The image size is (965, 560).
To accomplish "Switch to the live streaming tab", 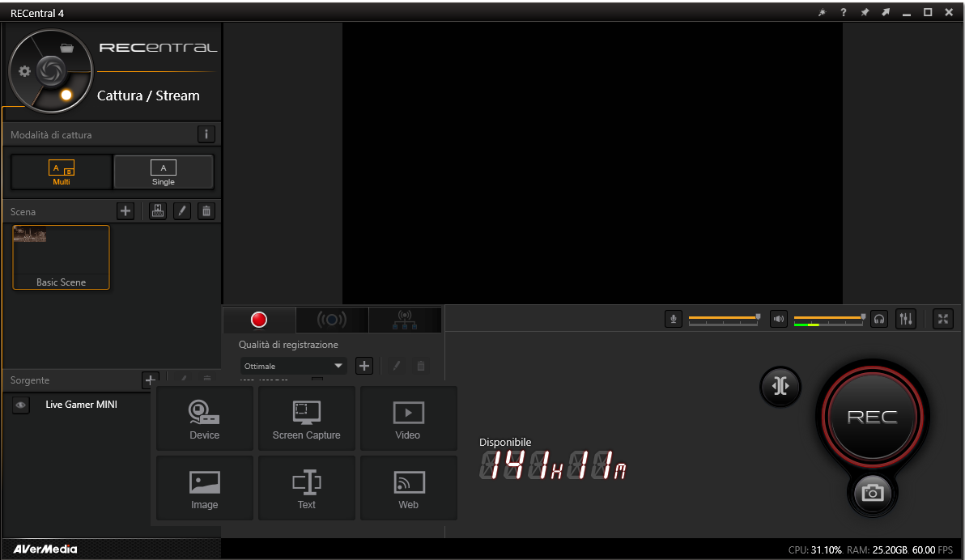I will [332, 320].
